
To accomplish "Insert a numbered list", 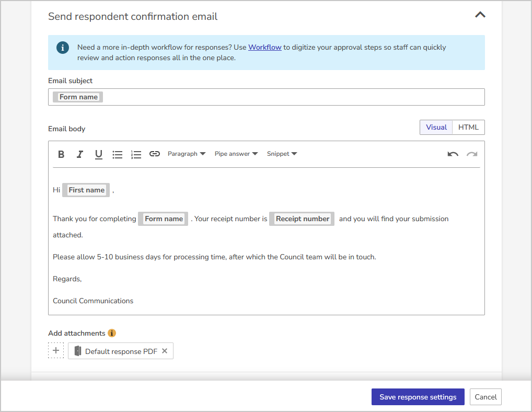I will tap(136, 154).
